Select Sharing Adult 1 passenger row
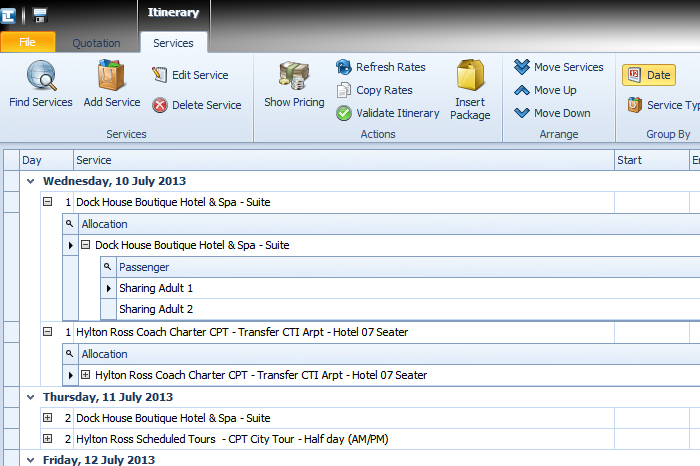The height and width of the screenshot is (466, 700). click(408, 288)
